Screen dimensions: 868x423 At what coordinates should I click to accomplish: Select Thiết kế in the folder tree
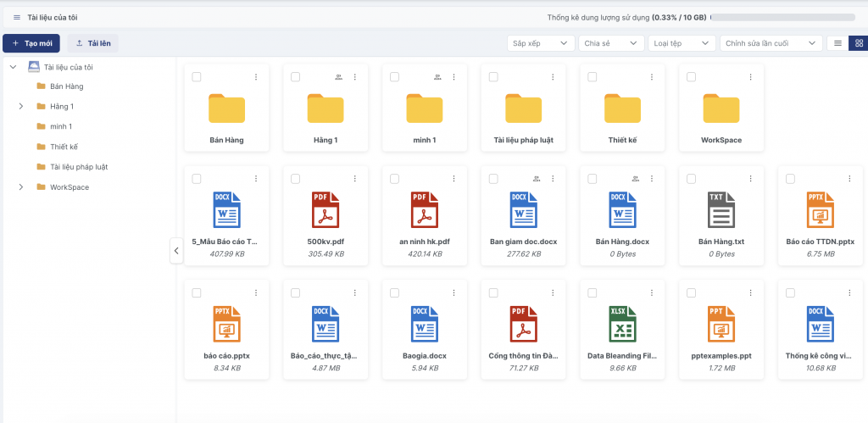(64, 147)
